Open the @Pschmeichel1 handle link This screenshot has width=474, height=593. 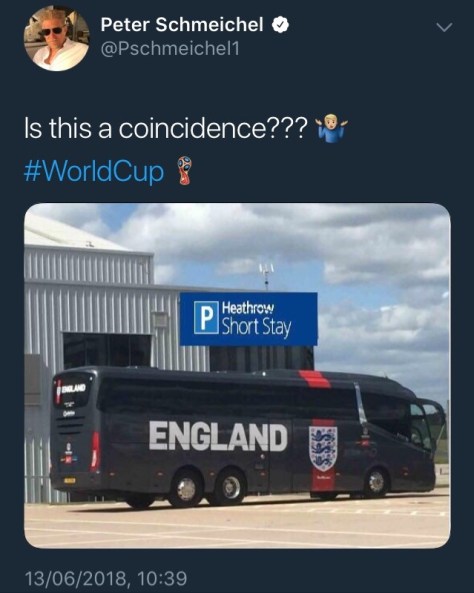point(170,49)
